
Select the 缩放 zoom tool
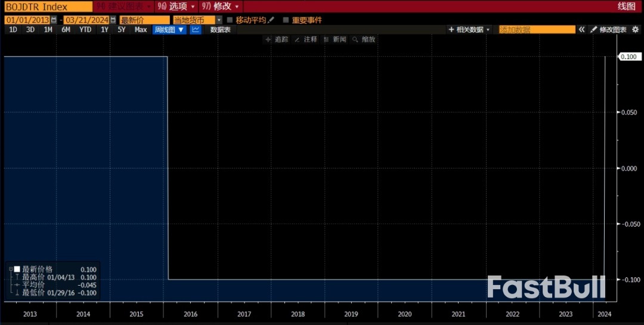coord(364,39)
